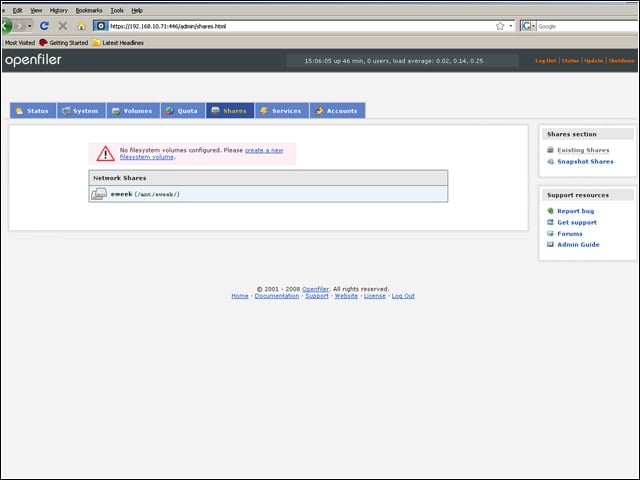Viewport: 640px width, 480px height.
Task: Click the Network Shares table header
Action: click(x=268, y=178)
